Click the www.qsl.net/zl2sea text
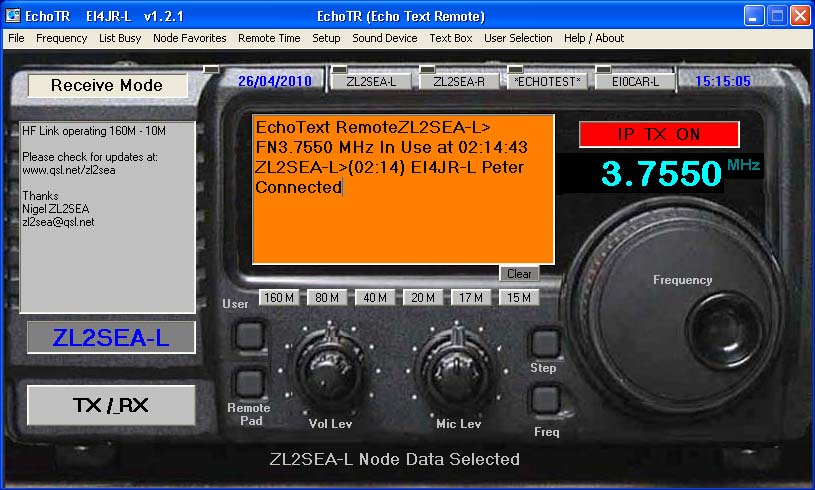 (x=69, y=170)
